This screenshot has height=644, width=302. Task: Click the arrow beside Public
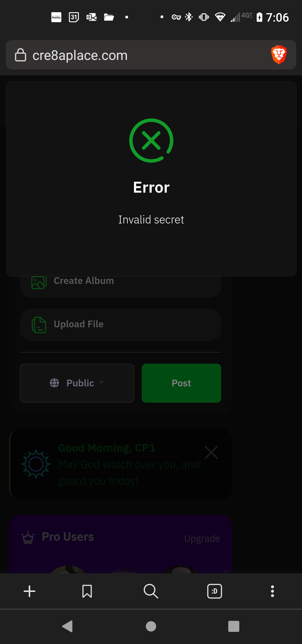click(102, 382)
